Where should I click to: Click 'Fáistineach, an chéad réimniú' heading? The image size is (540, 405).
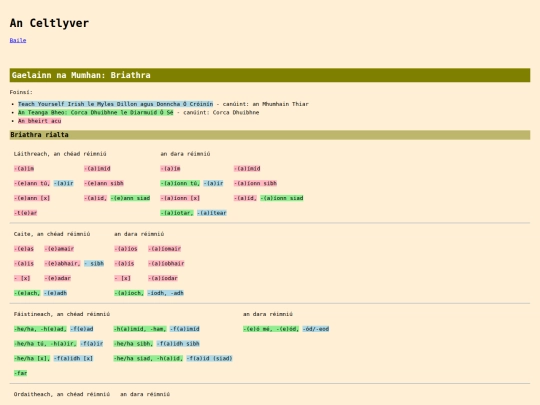pos(62,314)
